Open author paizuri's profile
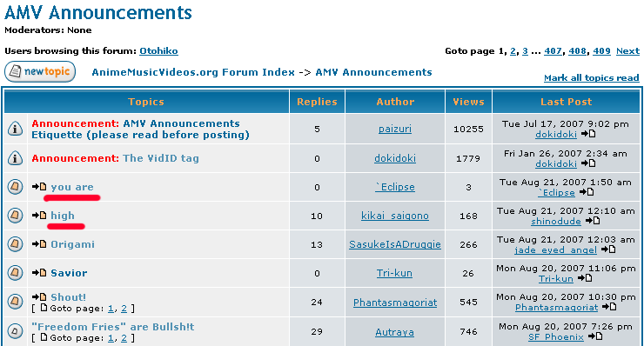This screenshot has height=346, width=644. point(395,129)
